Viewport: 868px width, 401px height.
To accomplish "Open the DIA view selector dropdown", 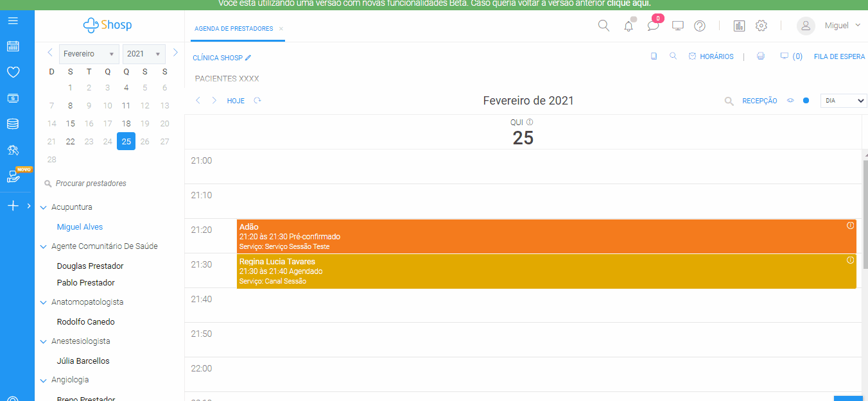I will click(843, 101).
